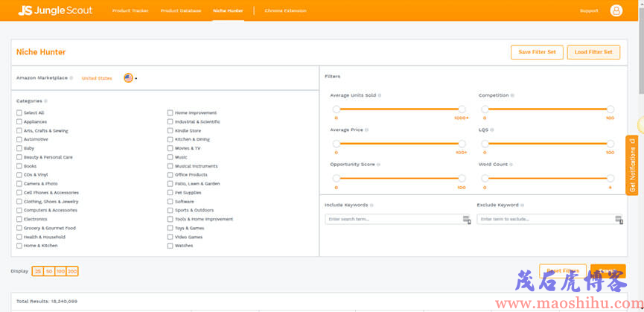Image resolution: width=644 pixels, height=312 pixels.
Task: Set display to 50 results
Action: point(49,271)
